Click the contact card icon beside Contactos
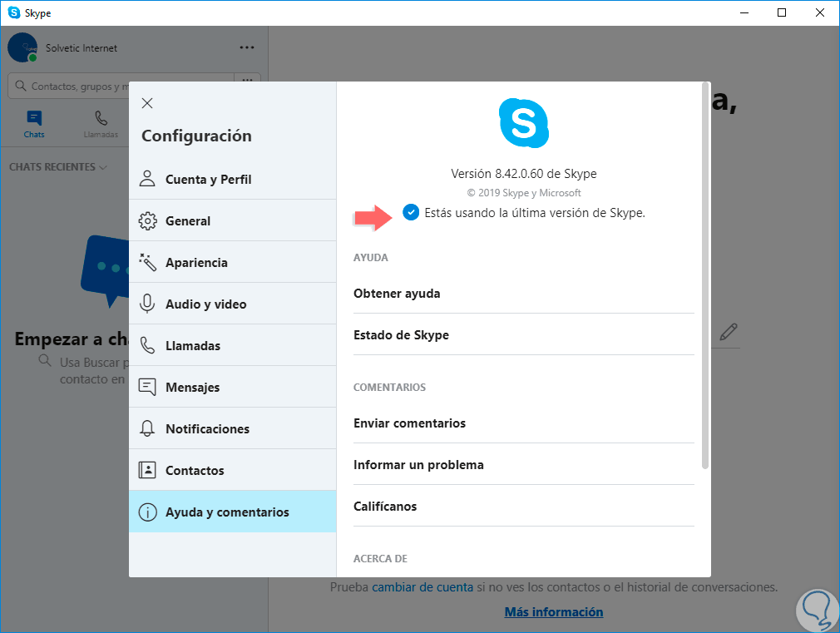 (x=147, y=470)
